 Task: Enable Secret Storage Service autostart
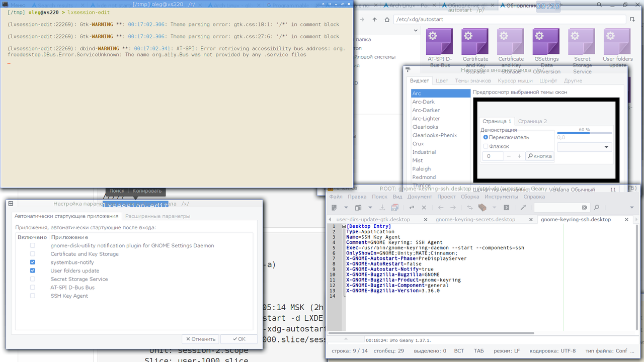(x=33, y=279)
